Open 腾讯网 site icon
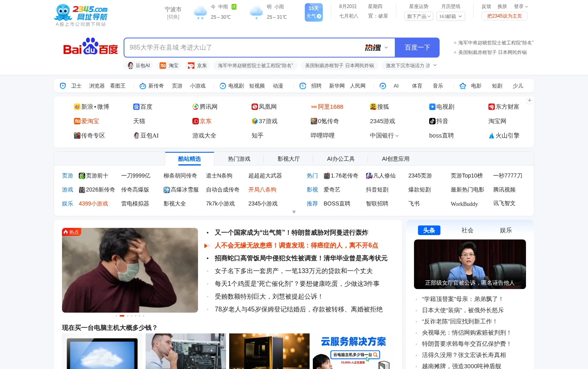This screenshot has height=369, width=588. pos(196,107)
